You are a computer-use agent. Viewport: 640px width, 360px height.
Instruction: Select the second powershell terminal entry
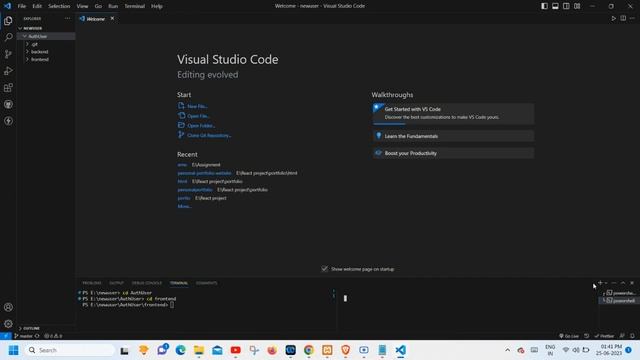(620, 300)
